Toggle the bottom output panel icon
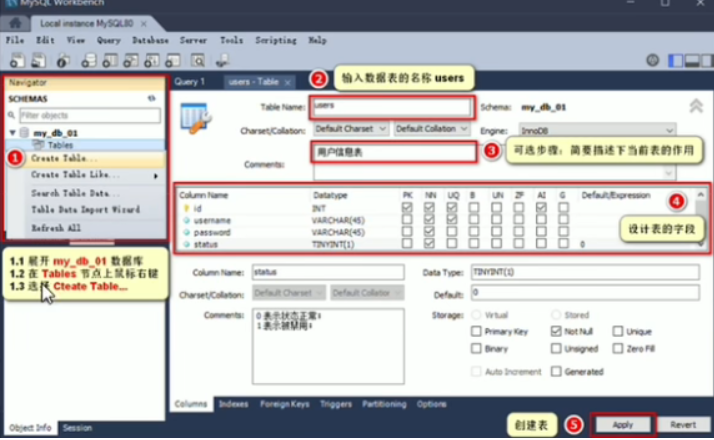The image size is (714, 440). (x=692, y=61)
